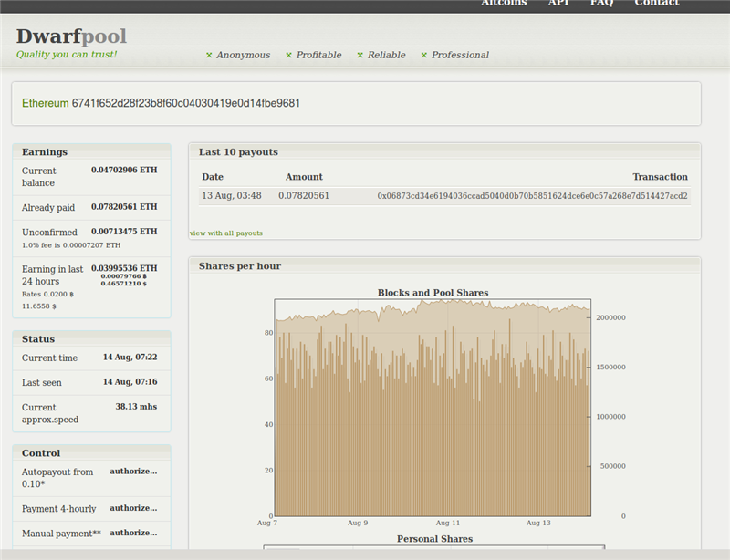Image resolution: width=730 pixels, height=560 pixels.
Task: Click Unconfirmed value 0.00713475 ETH
Action: pos(124,232)
